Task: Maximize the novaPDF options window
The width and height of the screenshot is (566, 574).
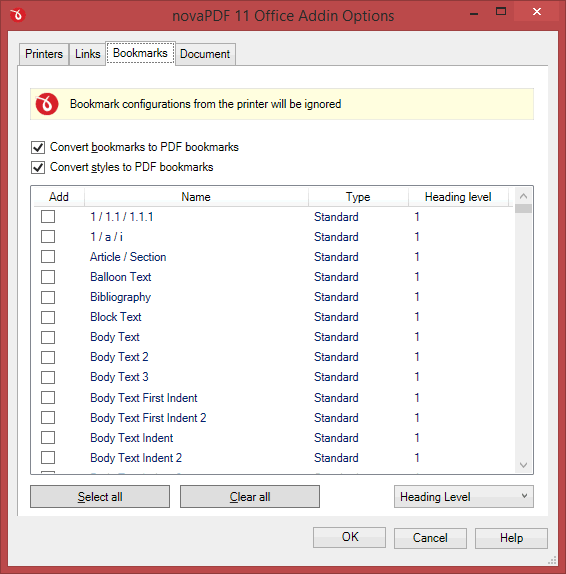Action: click(x=501, y=12)
